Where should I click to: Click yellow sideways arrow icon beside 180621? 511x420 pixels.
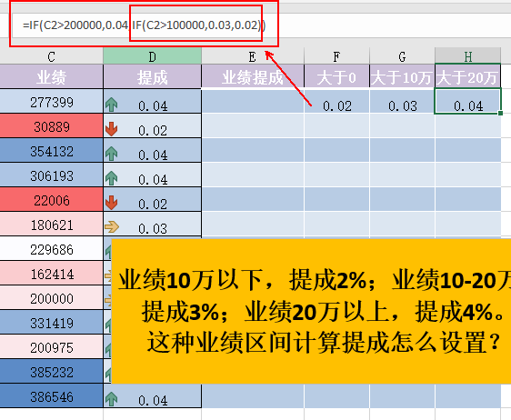(112, 226)
